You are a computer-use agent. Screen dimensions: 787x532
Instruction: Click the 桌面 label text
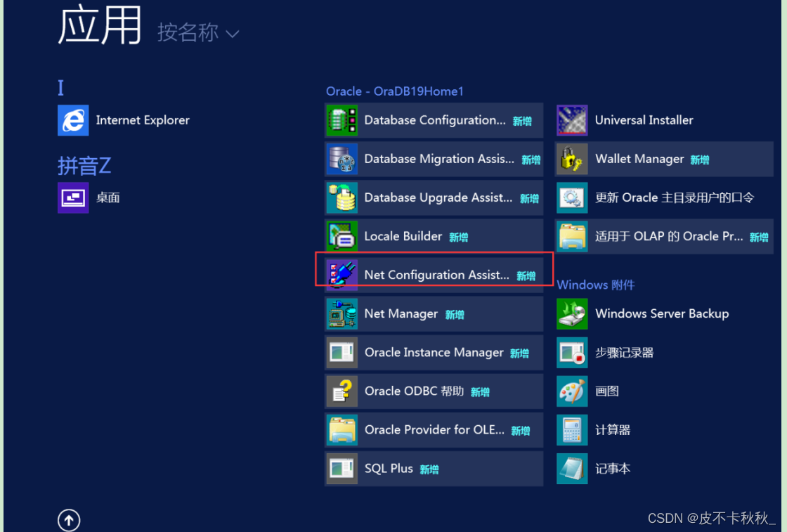click(108, 197)
